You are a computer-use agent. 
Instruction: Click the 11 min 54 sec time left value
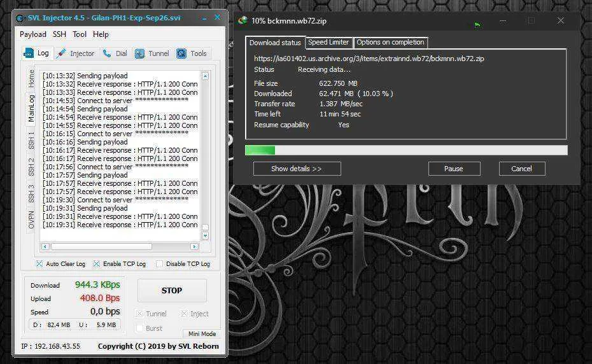pyautogui.click(x=340, y=114)
